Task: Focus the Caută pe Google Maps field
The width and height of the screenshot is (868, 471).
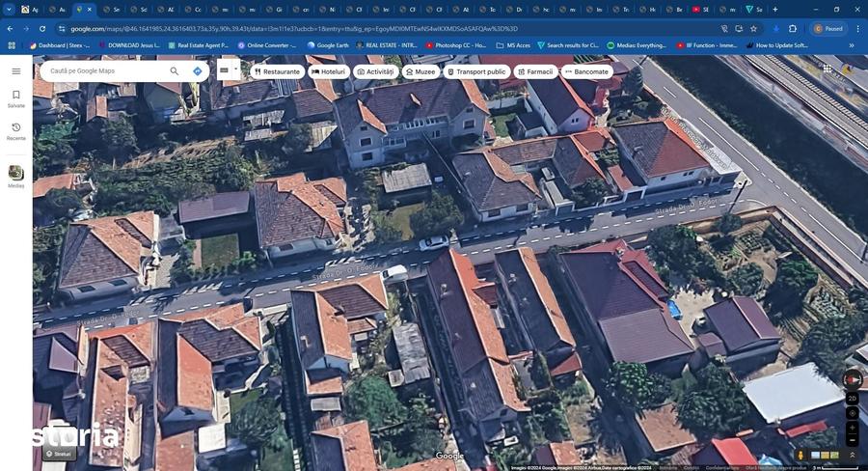Action: 105,70
